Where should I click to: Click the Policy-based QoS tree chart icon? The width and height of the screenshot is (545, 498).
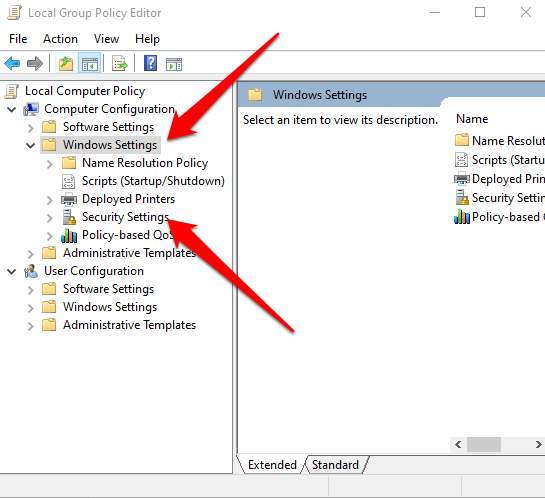pos(69,235)
